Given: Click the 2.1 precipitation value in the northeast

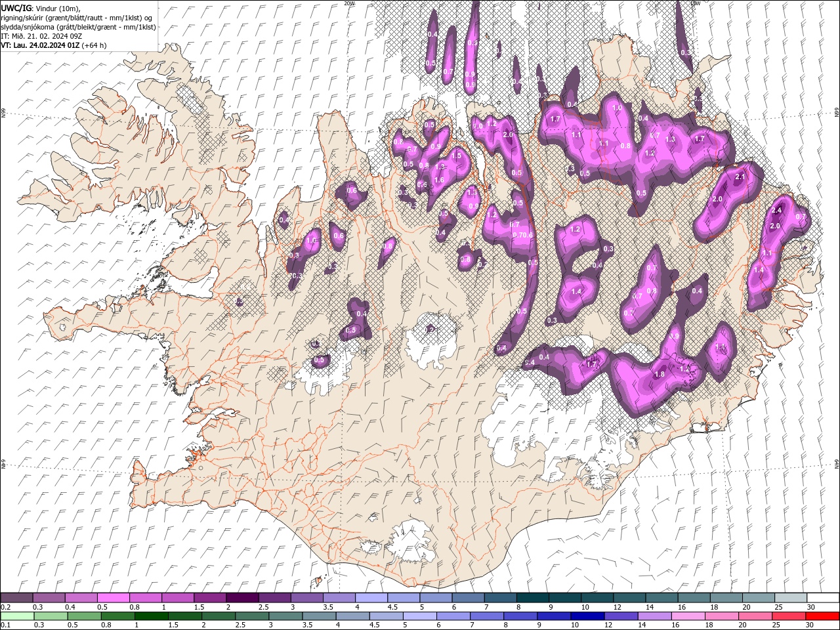Looking at the screenshot, I should coord(741,177).
